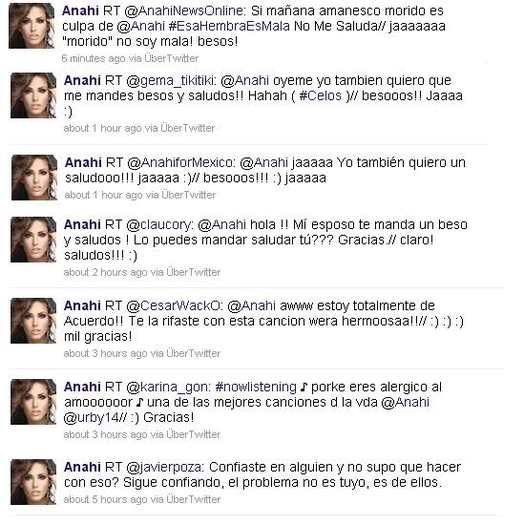Open the @karina_gon profile link

pyautogui.click(x=168, y=387)
